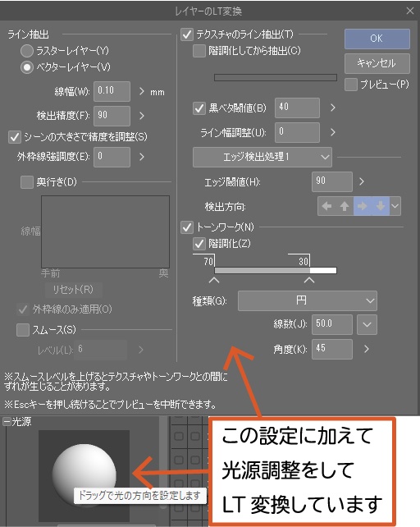Image resolution: width=420 pixels, height=527 pixels.
Task: Open the 種類(G) dropdown showing 円
Action: pos(308,300)
